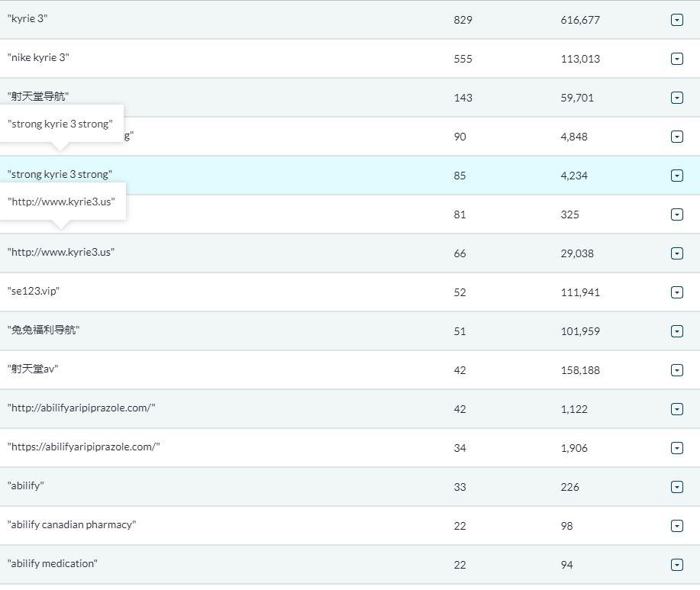This screenshot has width=700, height=590.
Task: Expand the row with 143 and 59,701
Action: click(677, 98)
